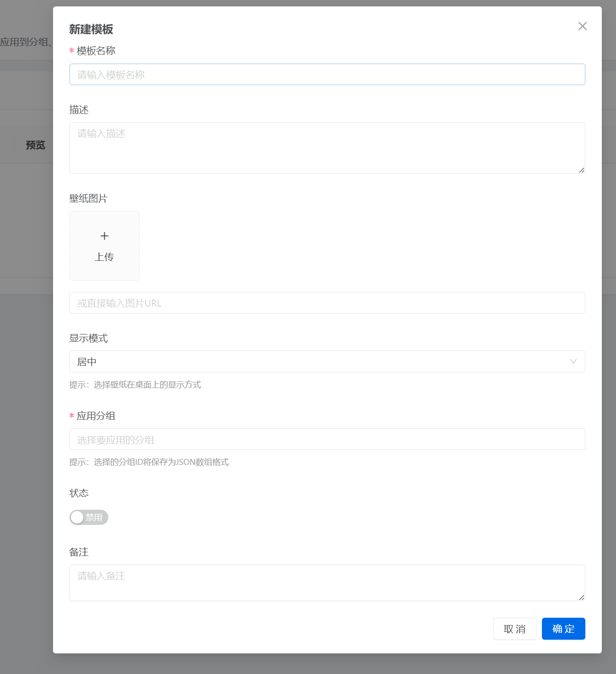616x674 pixels.
Task: Open the 应用分组 group selector
Action: 327,439
